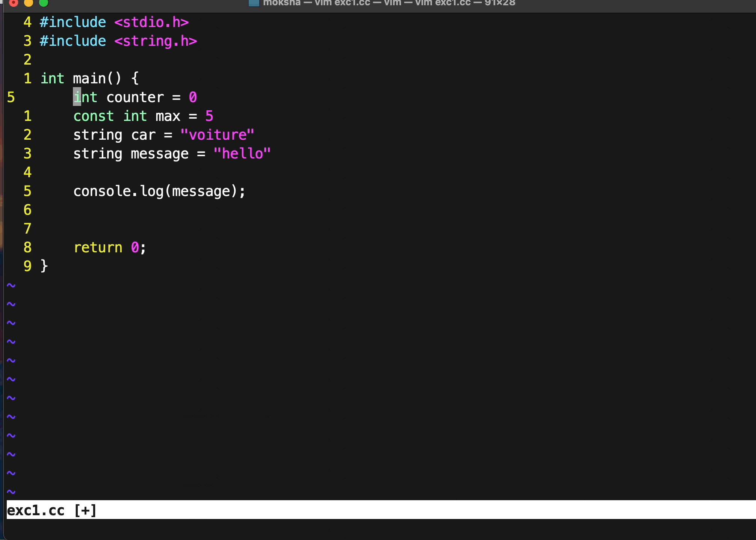756x540 pixels.
Task: Click the folder icon in title bar
Action: coord(254,3)
